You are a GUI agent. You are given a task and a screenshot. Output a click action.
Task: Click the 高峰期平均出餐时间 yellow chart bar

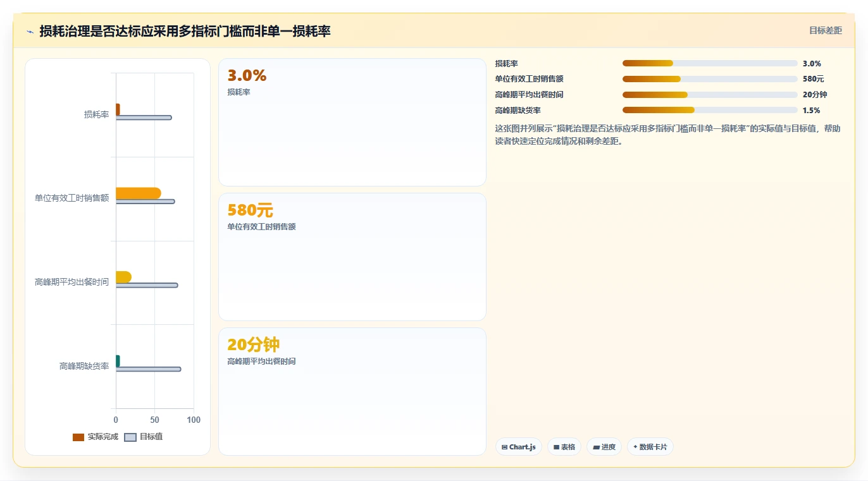click(123, 277)
